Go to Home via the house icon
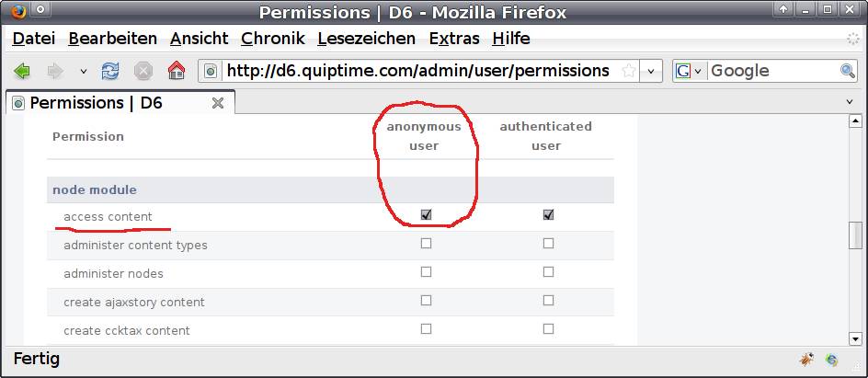Viewport: 868px width, 378px height. [176, 71]
